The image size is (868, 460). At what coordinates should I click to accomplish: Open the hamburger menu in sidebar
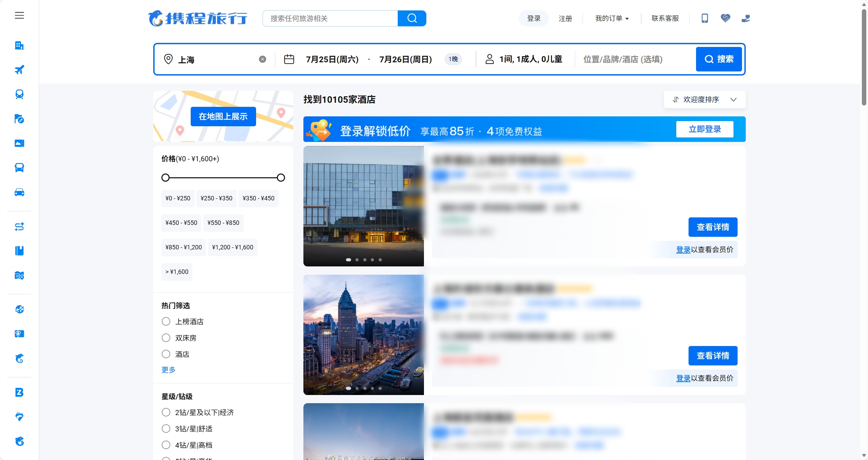[19, 15]
